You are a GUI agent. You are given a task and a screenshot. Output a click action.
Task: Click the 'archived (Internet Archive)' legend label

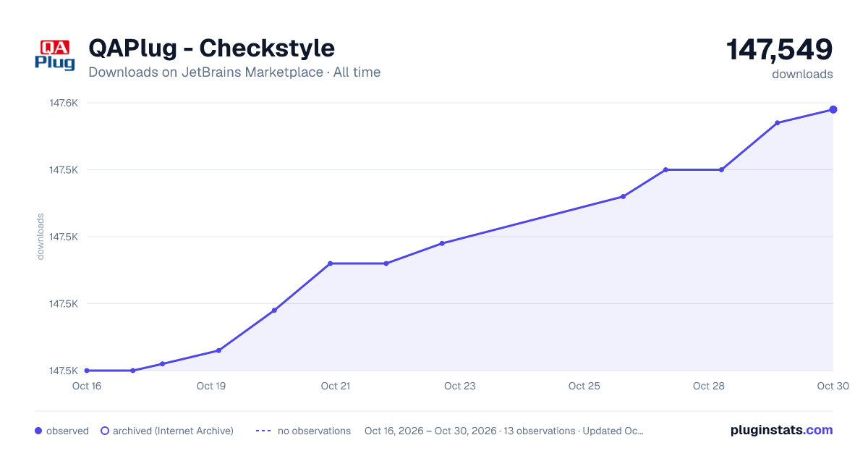[x=173, y=431]
